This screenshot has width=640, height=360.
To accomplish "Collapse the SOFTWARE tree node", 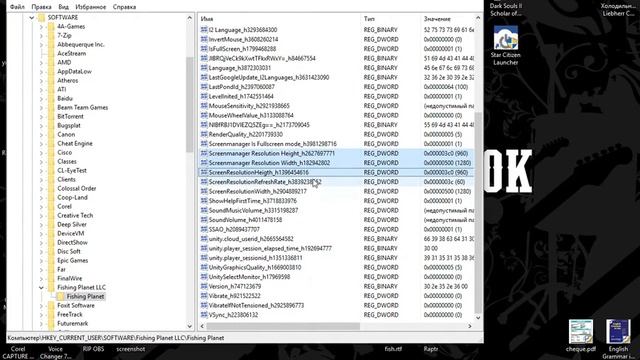I will coord(32,18).
